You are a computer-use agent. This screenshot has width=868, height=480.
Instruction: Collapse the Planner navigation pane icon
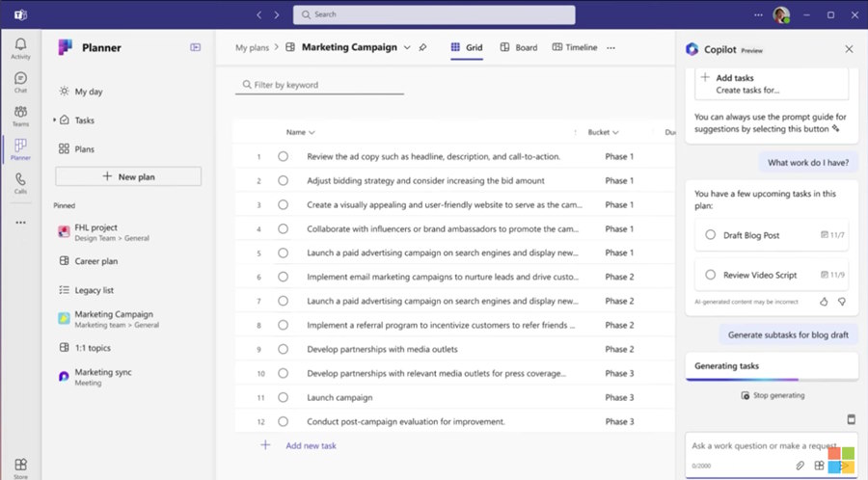[x=196, y=47]
